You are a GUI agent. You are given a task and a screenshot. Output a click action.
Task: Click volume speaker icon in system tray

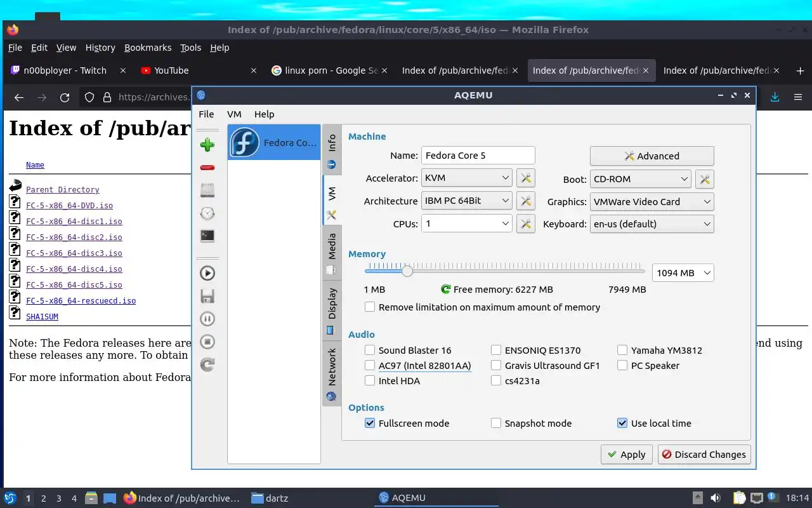716,498
